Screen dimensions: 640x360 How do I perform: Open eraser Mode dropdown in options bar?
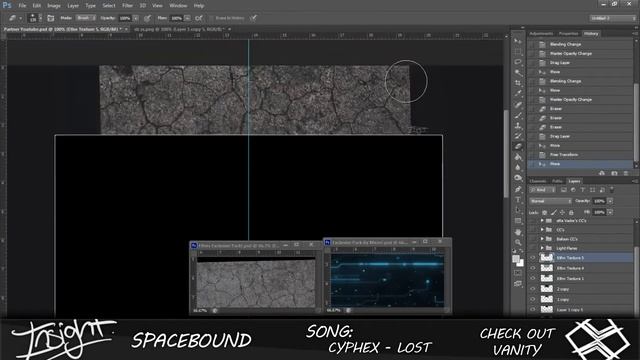tap(85, 18)
